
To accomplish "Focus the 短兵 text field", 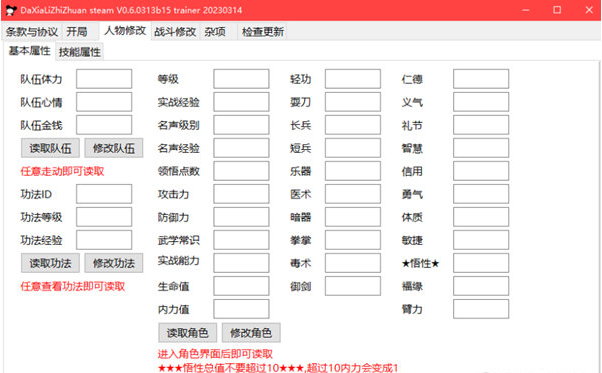I will (353, 148).
